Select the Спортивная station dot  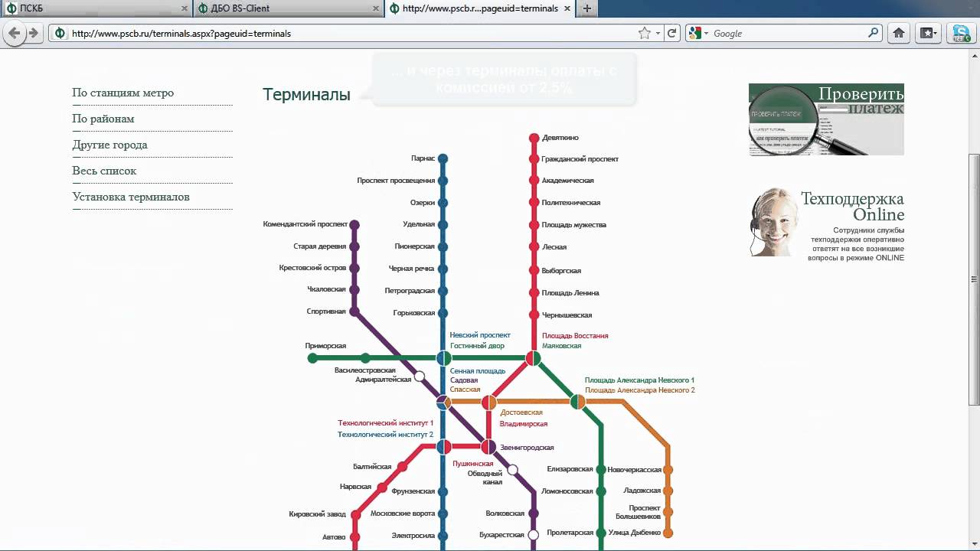coord(354,311)
